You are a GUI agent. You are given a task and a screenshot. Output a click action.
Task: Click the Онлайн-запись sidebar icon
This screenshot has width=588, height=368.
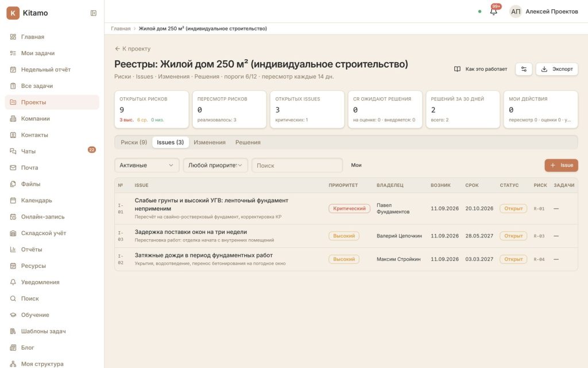[x=13, y=217]
